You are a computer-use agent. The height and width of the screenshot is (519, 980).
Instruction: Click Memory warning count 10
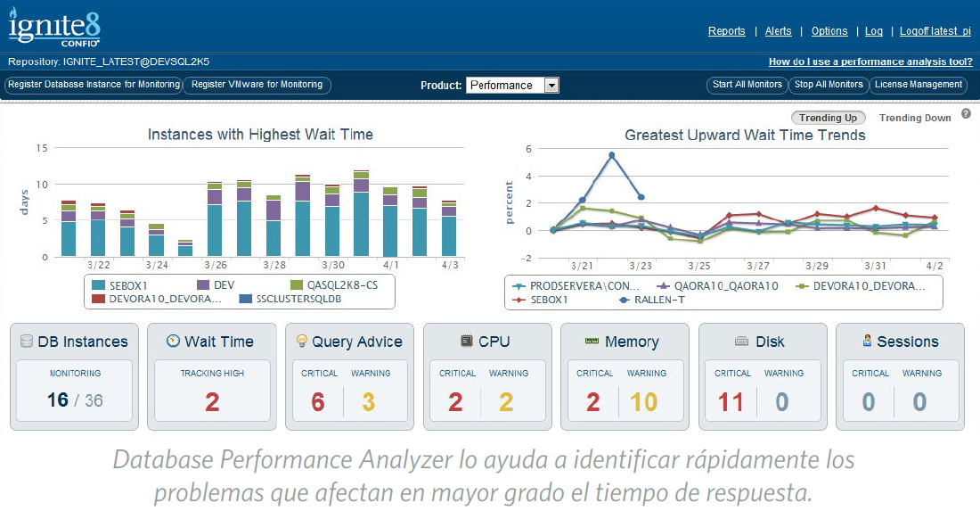pos(644,402)
